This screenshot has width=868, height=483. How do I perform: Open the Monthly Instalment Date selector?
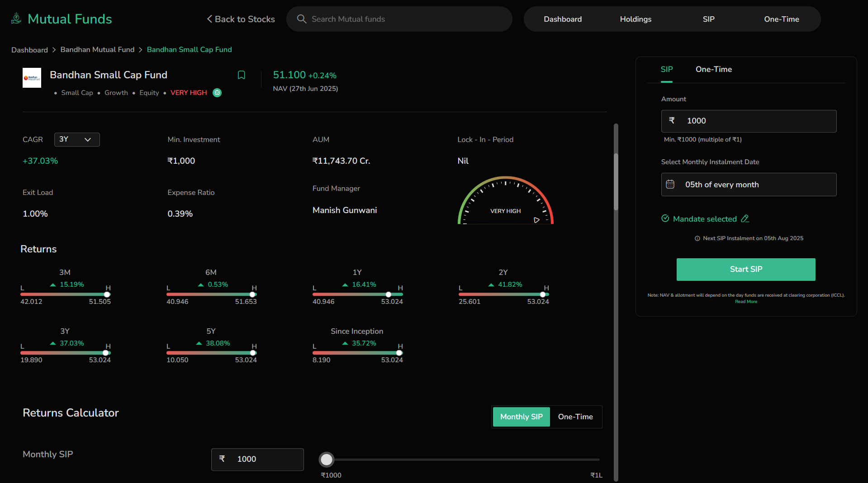point(749,185)
